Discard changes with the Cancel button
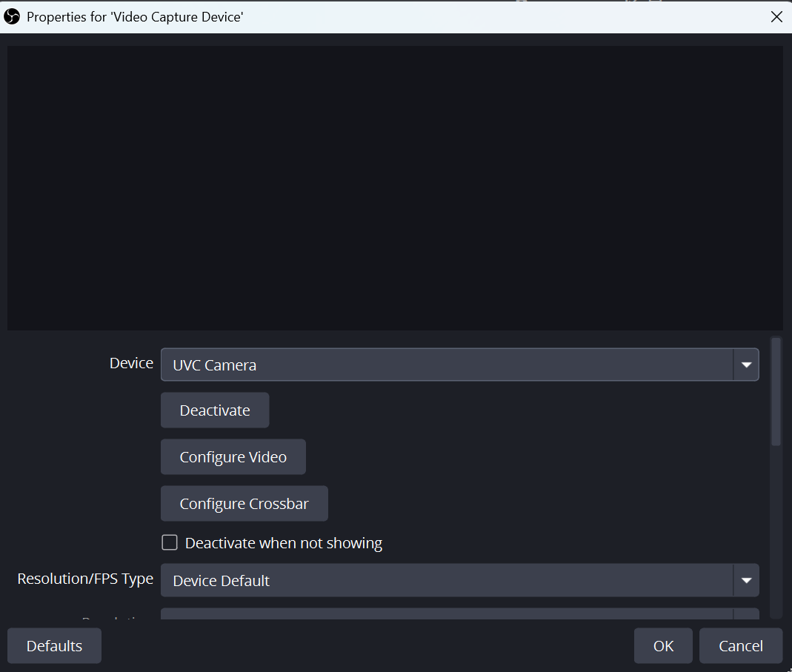This screenshot has width=792, height=672. pos(740,646)
